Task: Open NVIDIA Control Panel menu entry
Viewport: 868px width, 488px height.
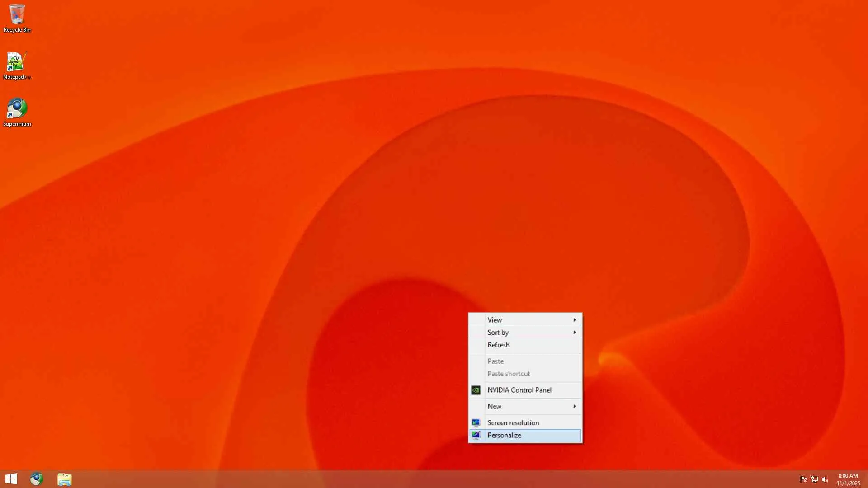Action: tap(519, 390)
